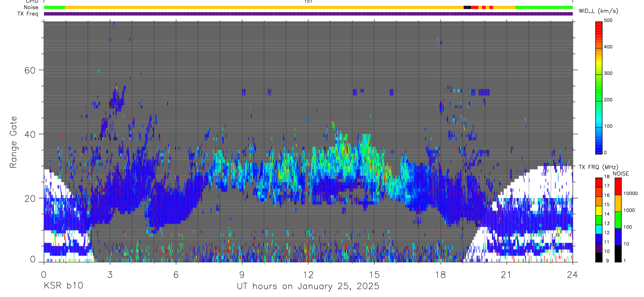Click the '13' tick on TX FRQ legend
Viewport: 644px width, 297px height.
607,224
